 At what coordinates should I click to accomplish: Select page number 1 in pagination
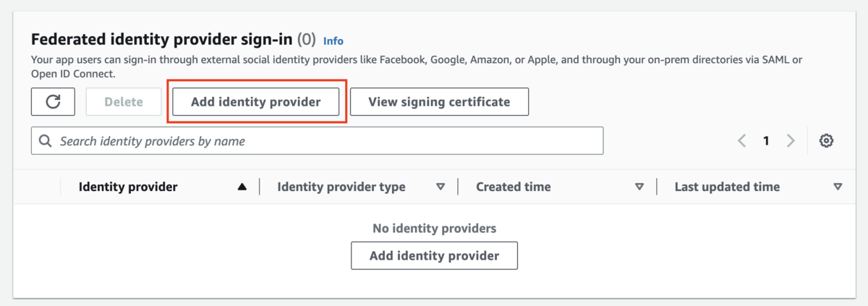(766, 141)
